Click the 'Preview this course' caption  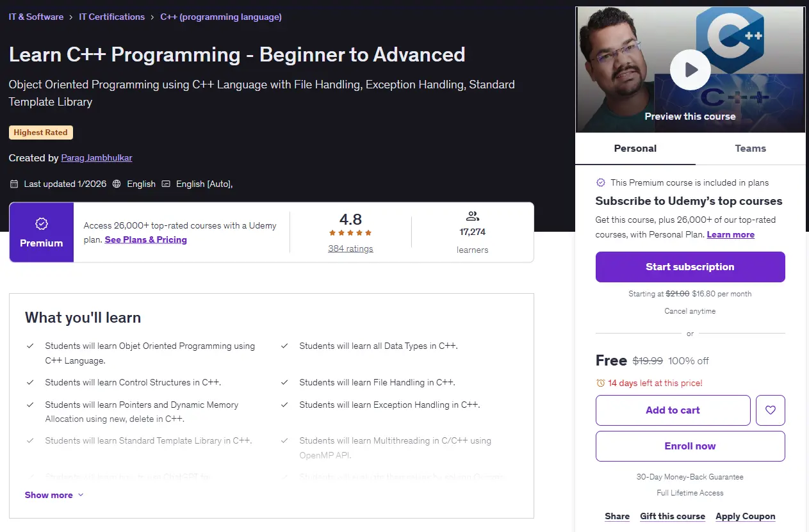coord(691,117)
